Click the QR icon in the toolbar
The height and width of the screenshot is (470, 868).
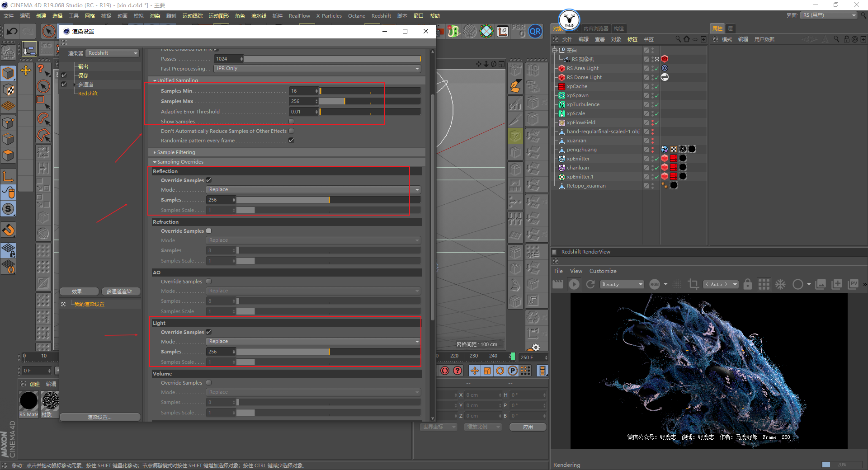coord(535,32)
